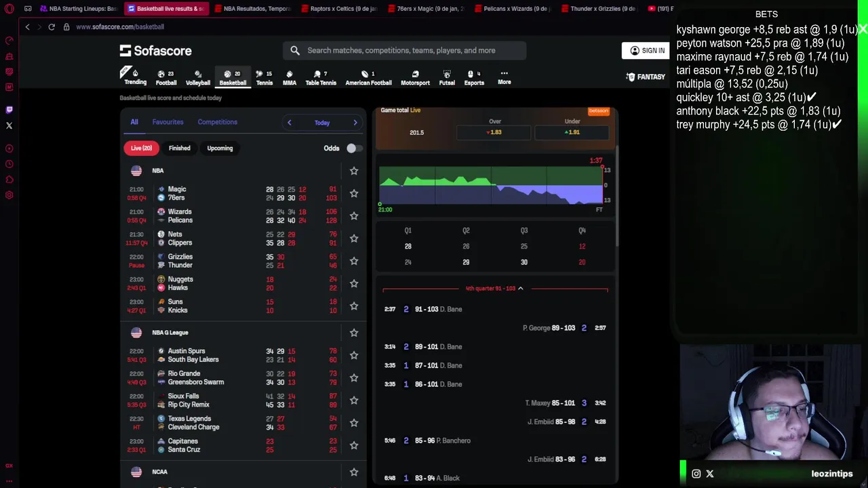This screenshot has height=488, width=868.
Task: Open the Futsal sport icon
Action: click(447, 77)
